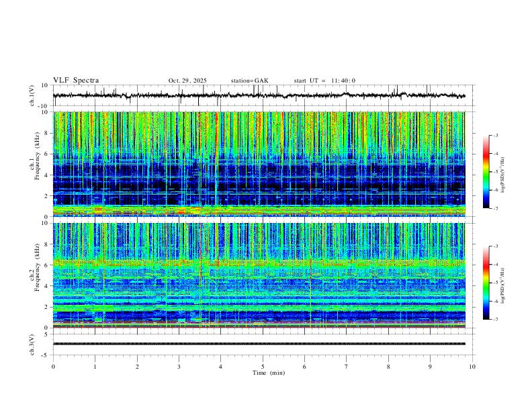Screen dimensions: 532x411
Task: Click the "Time (min)" axis label
Action: [269, 373]
